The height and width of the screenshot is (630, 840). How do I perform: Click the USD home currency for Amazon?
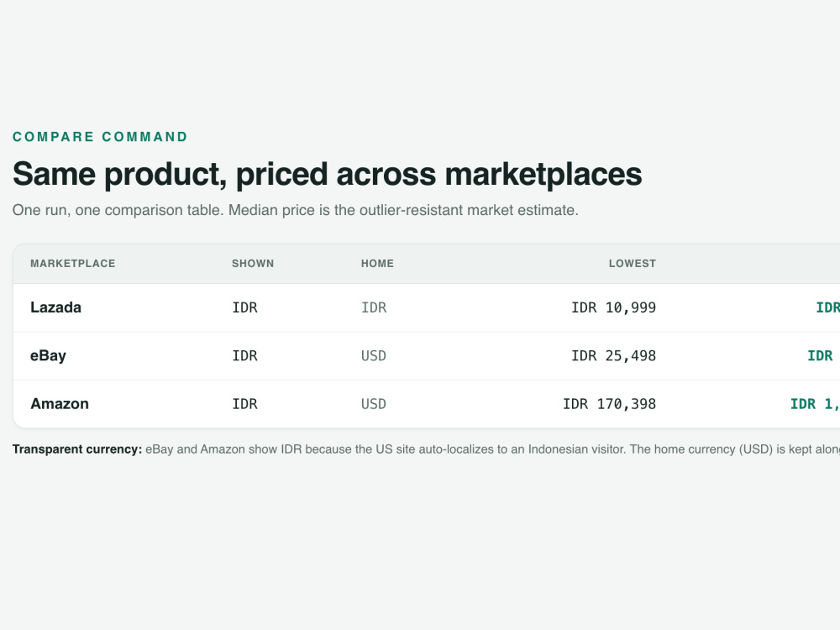[x=374, y=404]
